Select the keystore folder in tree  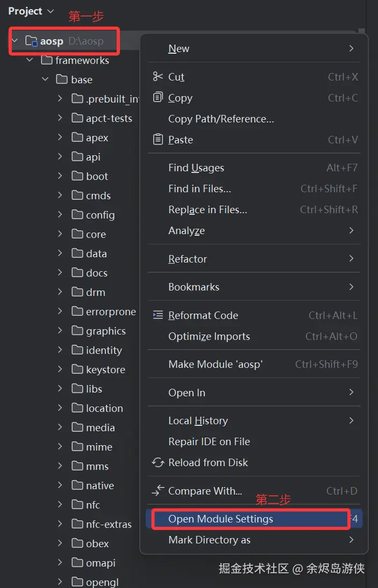coord(105,369)
